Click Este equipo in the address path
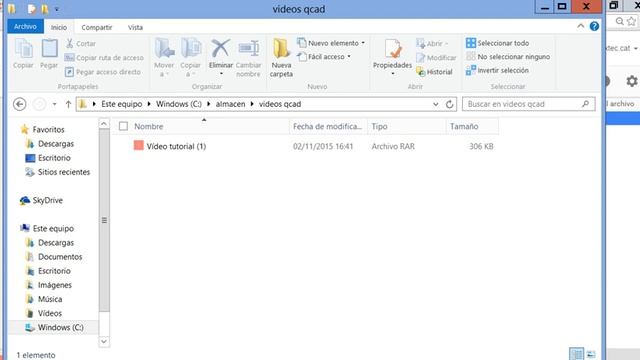 tap(122, 104)
